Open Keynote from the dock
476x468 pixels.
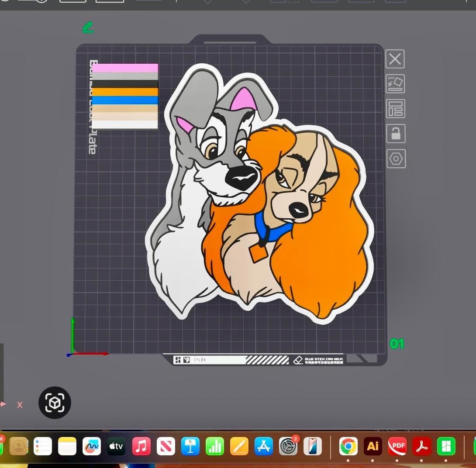pos(190,446)
